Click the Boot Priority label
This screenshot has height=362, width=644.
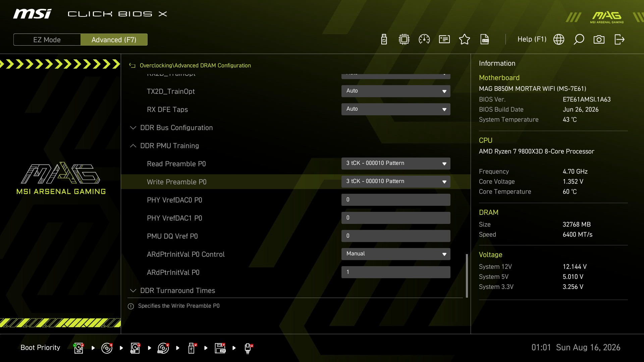tap(40, 348)
